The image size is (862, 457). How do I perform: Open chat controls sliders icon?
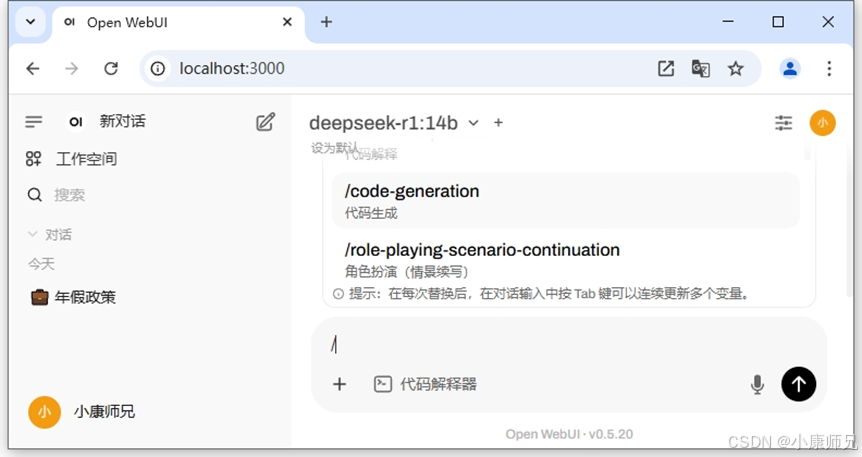tap(783, 123)
